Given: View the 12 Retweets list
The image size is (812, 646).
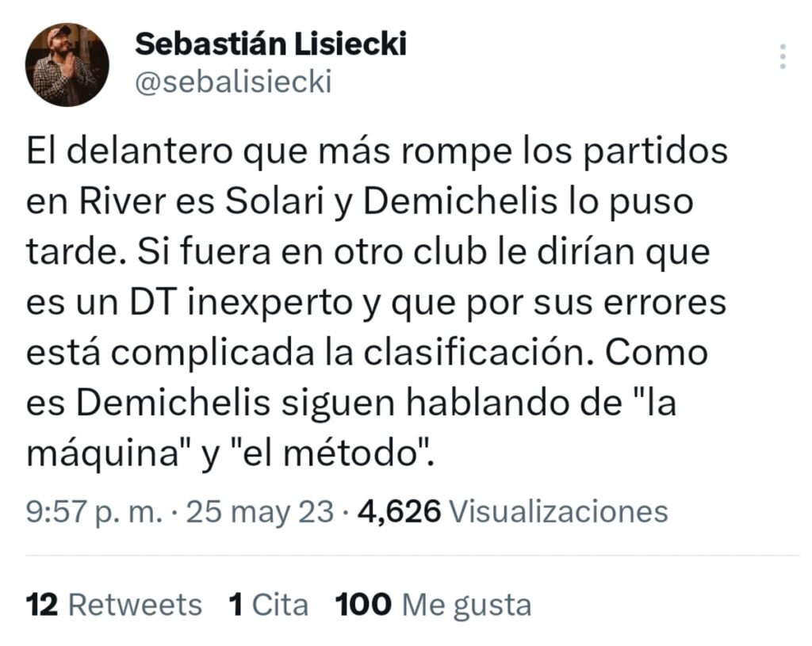Looking at the screenshot, I should (x=114, y=605).
